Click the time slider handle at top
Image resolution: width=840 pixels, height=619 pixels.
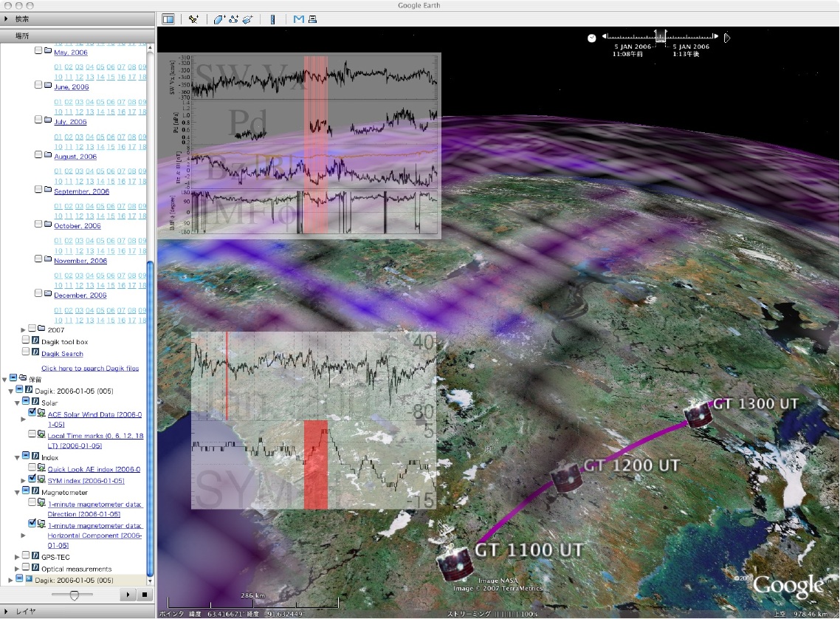[661, 36]
